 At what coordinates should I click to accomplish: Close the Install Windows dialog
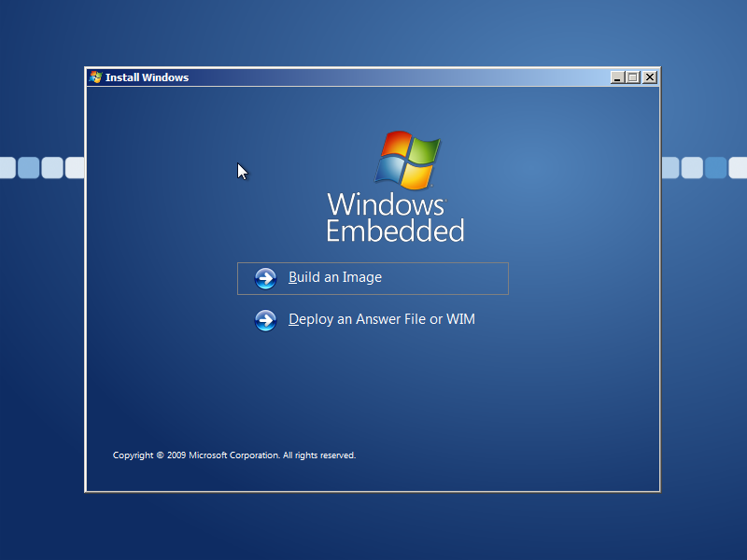(x=649, y=77)
